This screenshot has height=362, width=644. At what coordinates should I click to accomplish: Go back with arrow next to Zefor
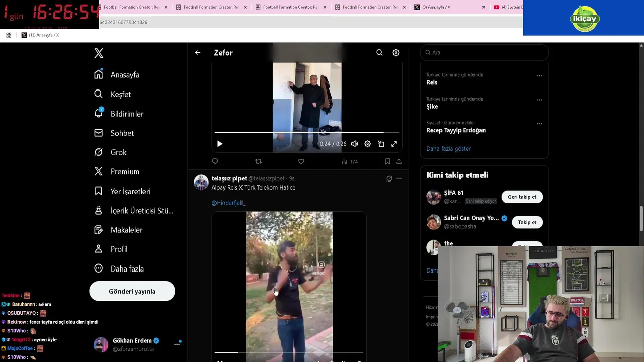pos(198,52)
